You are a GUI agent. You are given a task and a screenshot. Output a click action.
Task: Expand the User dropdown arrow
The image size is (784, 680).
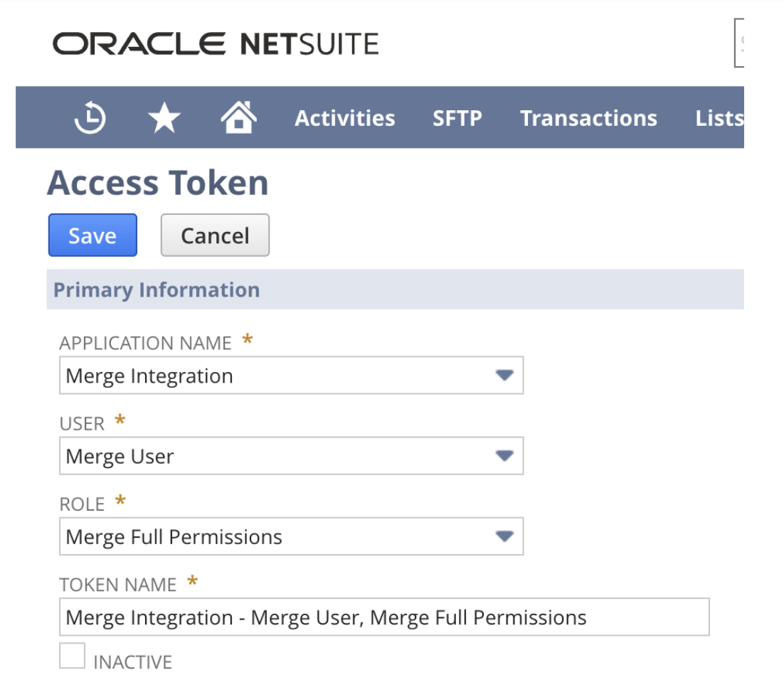point(504,455)
